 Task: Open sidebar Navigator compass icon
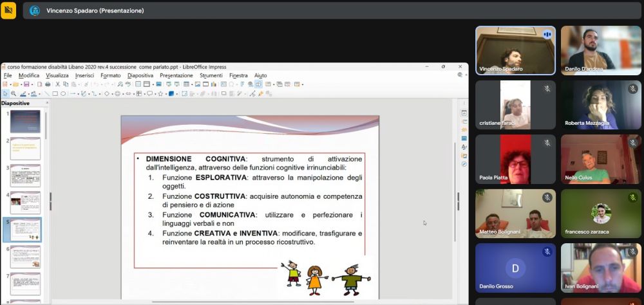tap(464, 164)
